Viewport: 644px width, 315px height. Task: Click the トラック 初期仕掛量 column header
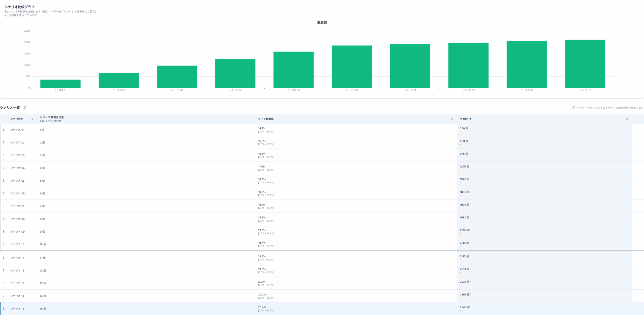coord(52,117)
